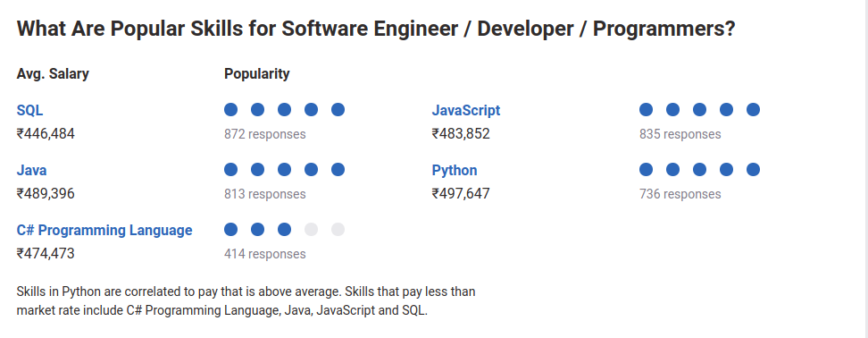Click last popularity dot for SQL
The image size is (868, 338).
tap(338, 110)
